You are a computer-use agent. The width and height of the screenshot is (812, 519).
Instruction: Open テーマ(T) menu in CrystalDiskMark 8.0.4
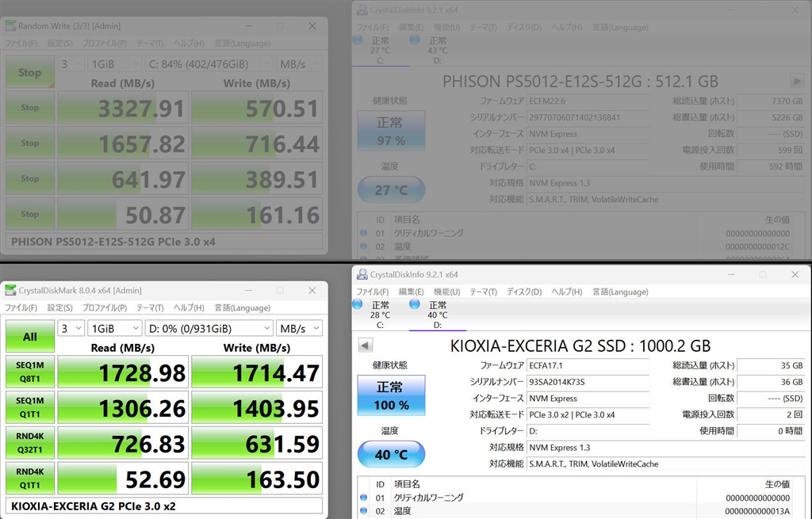(150, 308)
